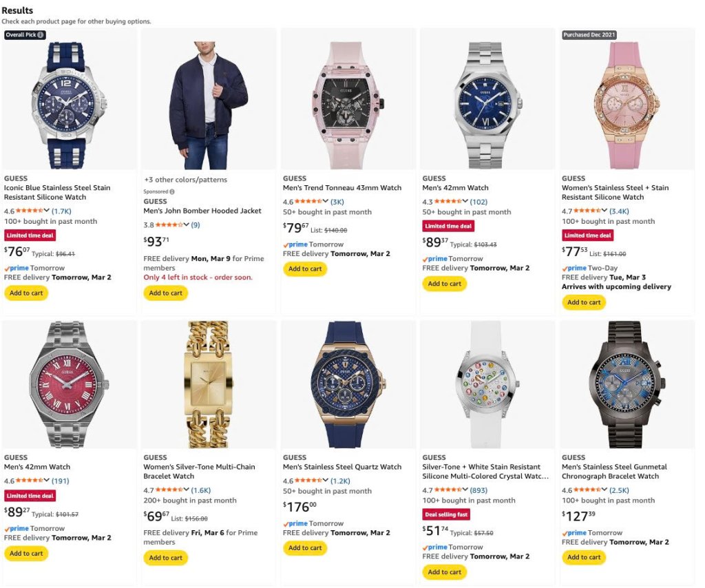View the 191 reviews on the red-dial watch
This screenshot has height=588, width=705.
tap(61, 481)
